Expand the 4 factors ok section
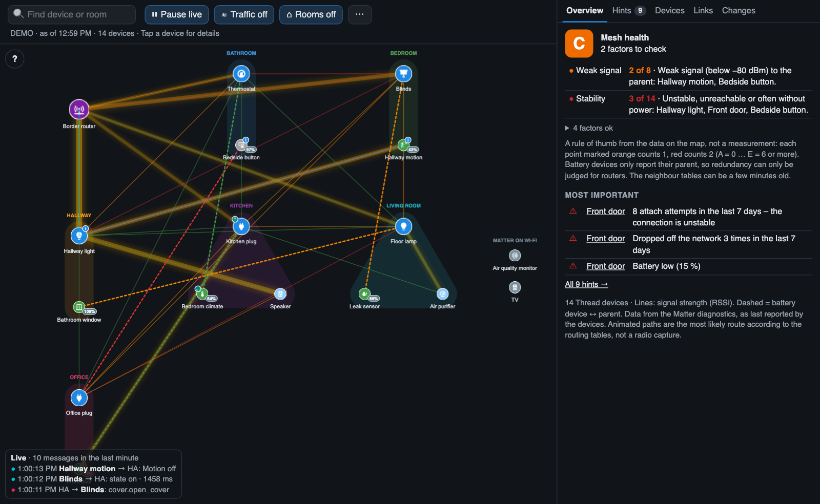The image size is (820, 504). click(589, 128)
